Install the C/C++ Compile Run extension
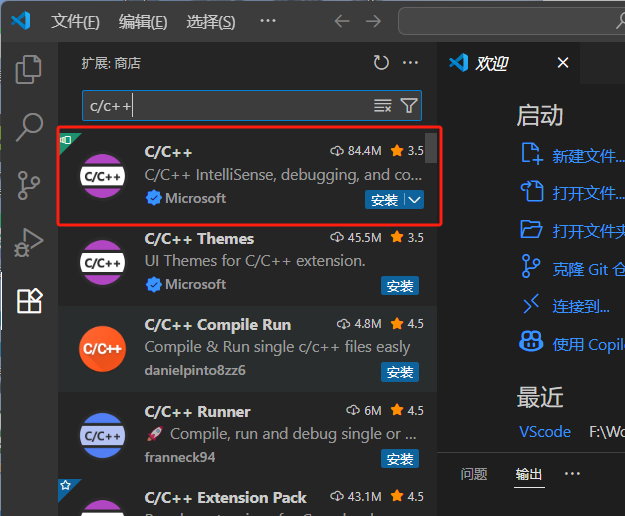This screenshot has height=516, width=625. (400, 372)
